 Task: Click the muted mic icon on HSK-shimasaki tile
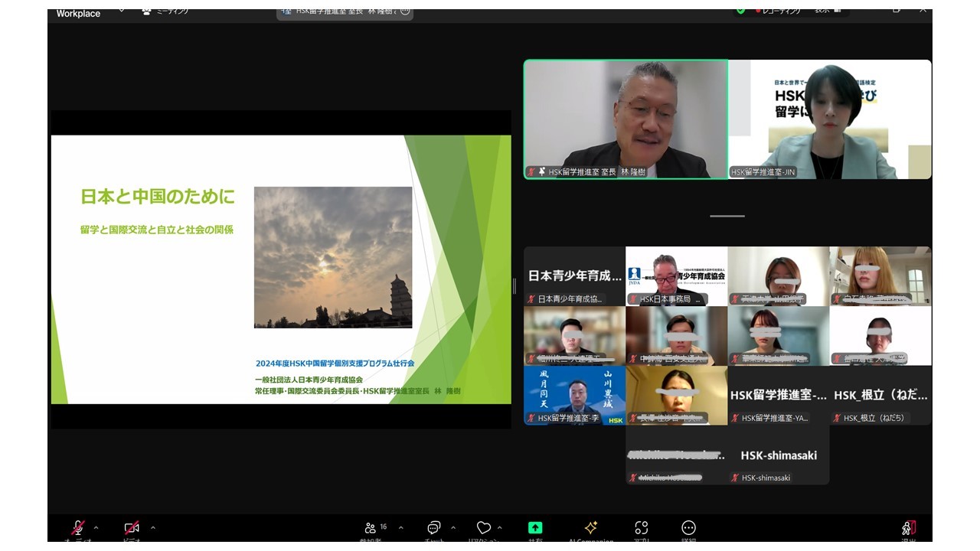point(734,478)
